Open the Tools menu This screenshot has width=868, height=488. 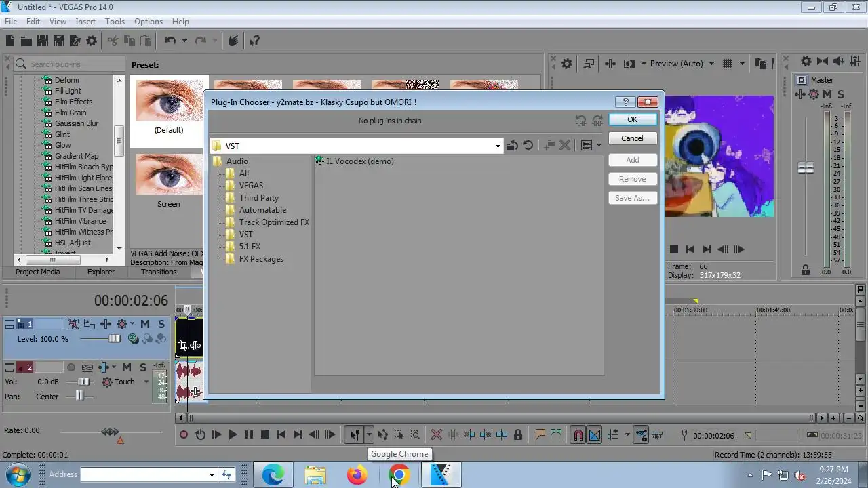click(x=115, y=22)
